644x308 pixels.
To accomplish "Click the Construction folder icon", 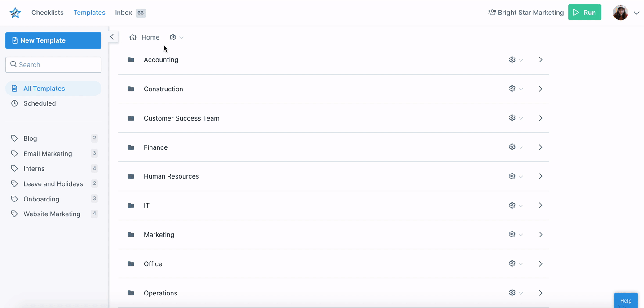I will tap(131, 89).
